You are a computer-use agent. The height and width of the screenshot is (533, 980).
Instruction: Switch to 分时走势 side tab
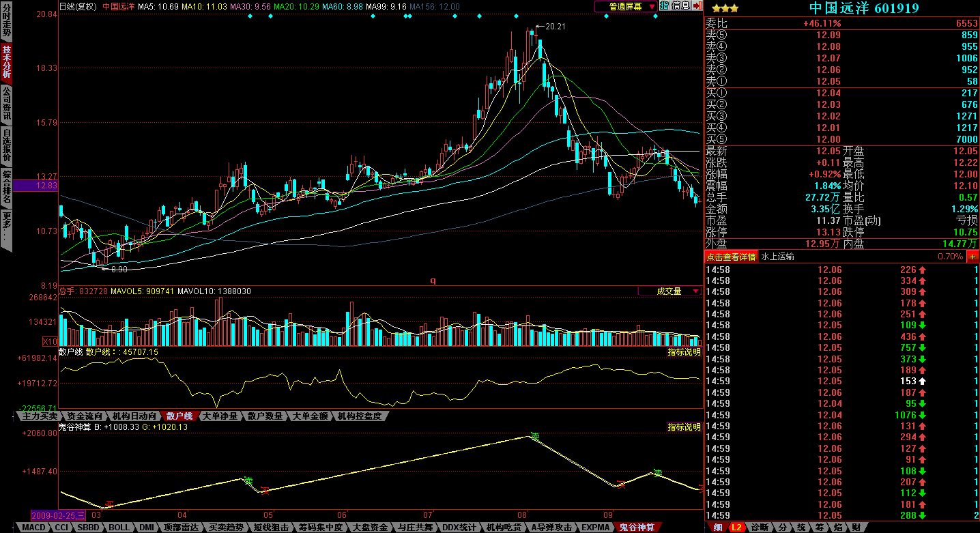[6, 20]
